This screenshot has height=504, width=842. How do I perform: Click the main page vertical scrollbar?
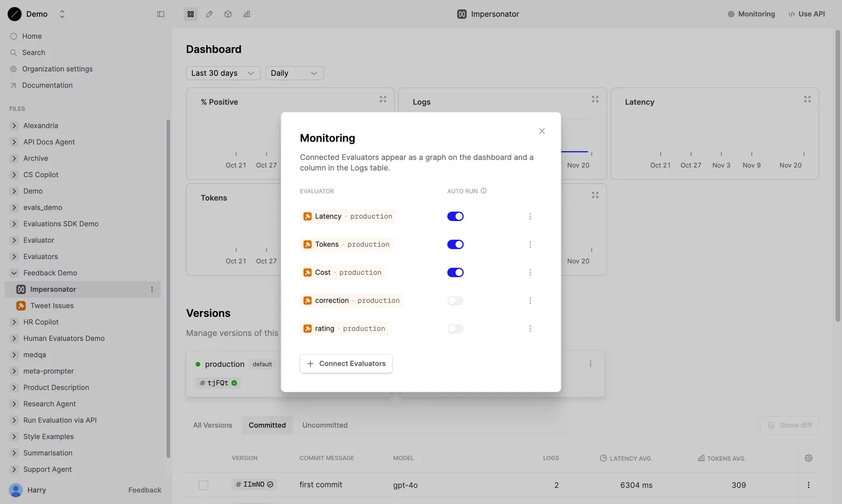[838, 176]
